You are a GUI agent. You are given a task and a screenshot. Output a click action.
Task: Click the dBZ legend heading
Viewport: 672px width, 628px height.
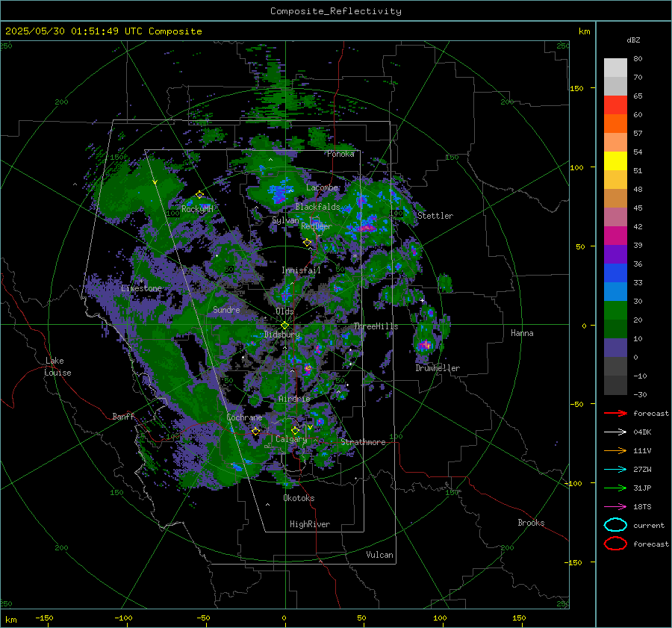pyautogui.click(x=633, y=40)
